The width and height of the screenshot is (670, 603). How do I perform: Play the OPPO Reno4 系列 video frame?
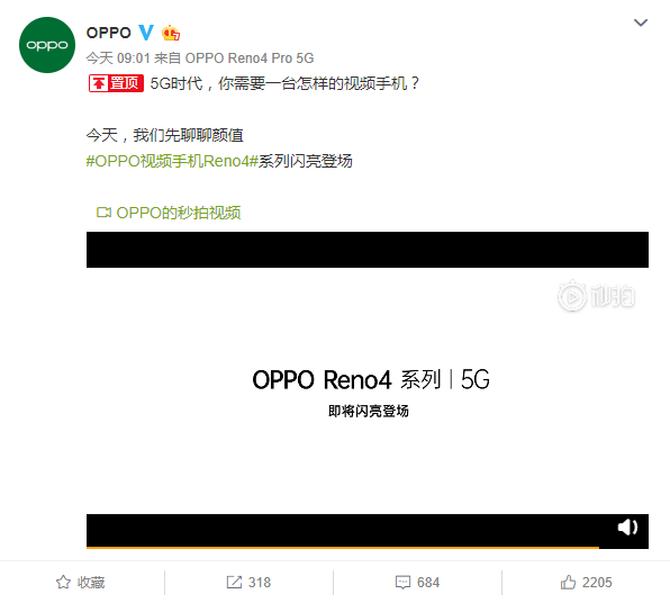367,390
